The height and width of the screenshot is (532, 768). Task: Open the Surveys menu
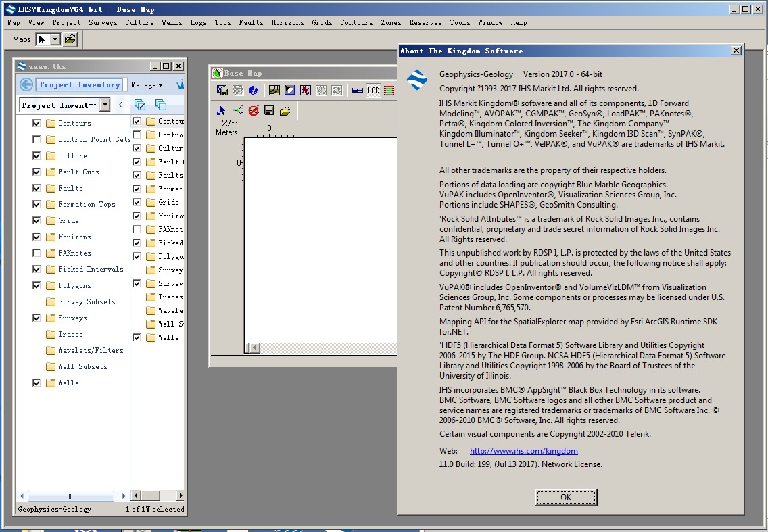103,22
